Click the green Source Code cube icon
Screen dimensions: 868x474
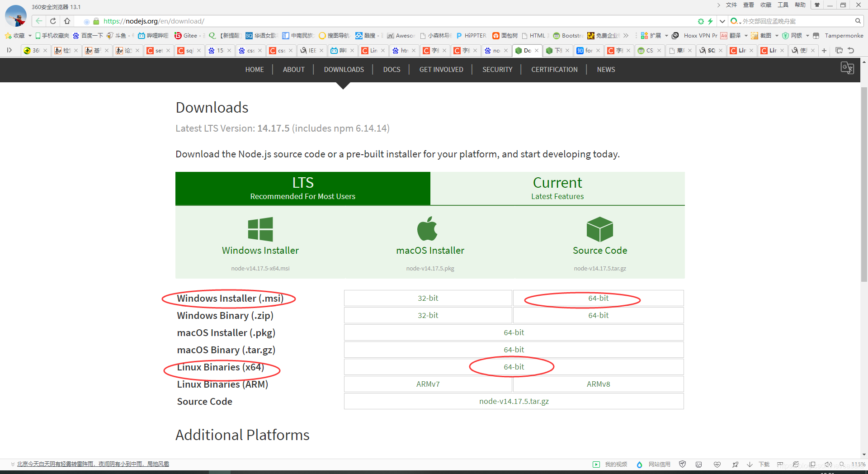(x=600, y=229)
